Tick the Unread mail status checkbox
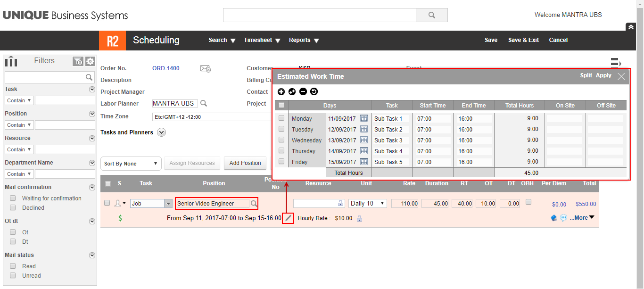 (13, 276)
